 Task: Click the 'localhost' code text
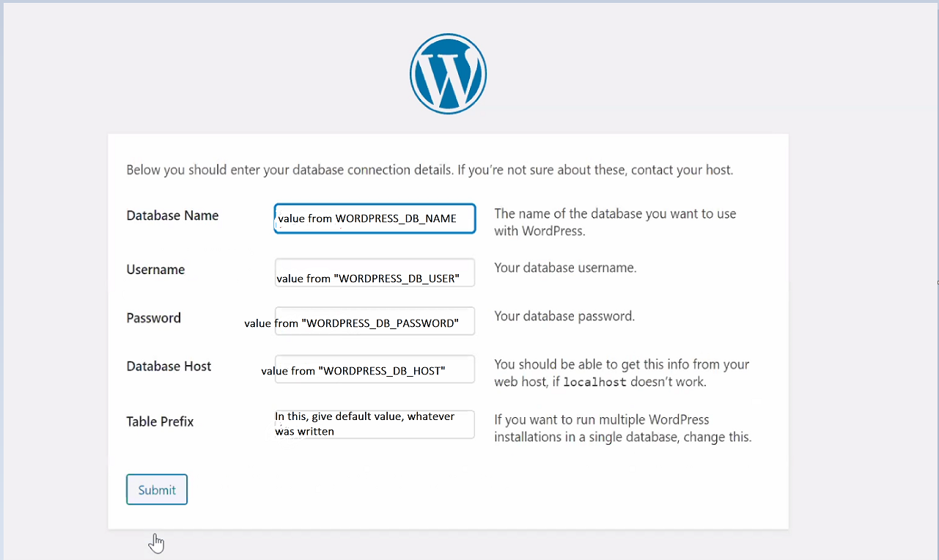[x=594, y=383]
